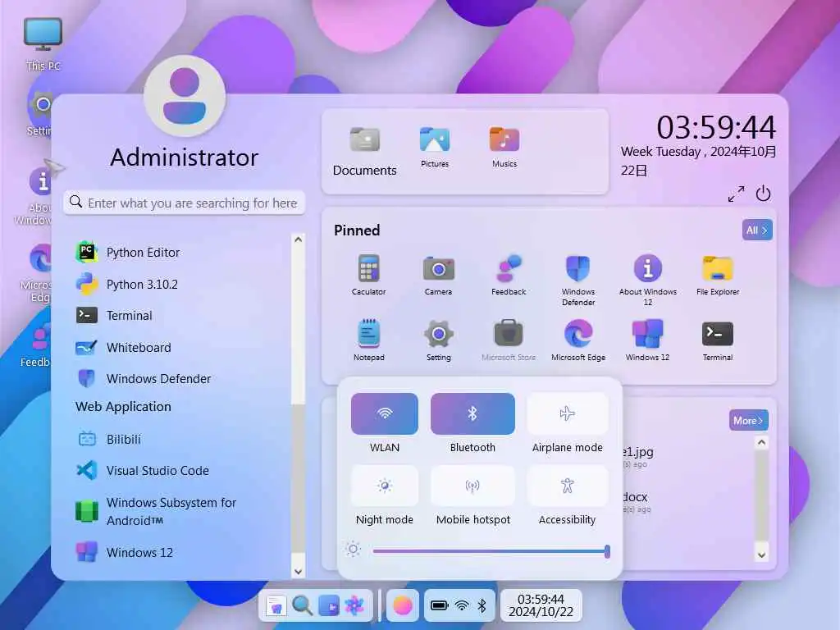
Task: Click the Web Application section header
Action: [x=123, y=407]
